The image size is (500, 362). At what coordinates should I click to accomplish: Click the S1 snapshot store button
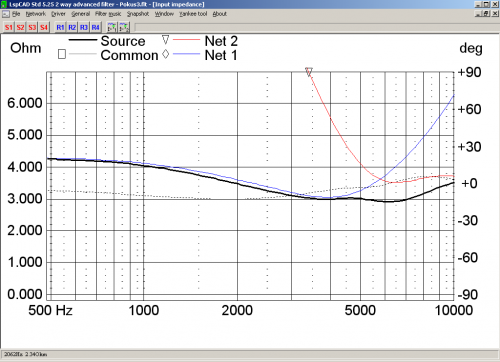click(9, 27)
